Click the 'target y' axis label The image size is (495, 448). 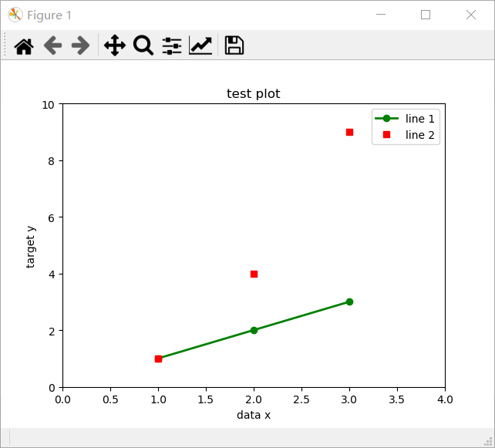click(31, 248)
